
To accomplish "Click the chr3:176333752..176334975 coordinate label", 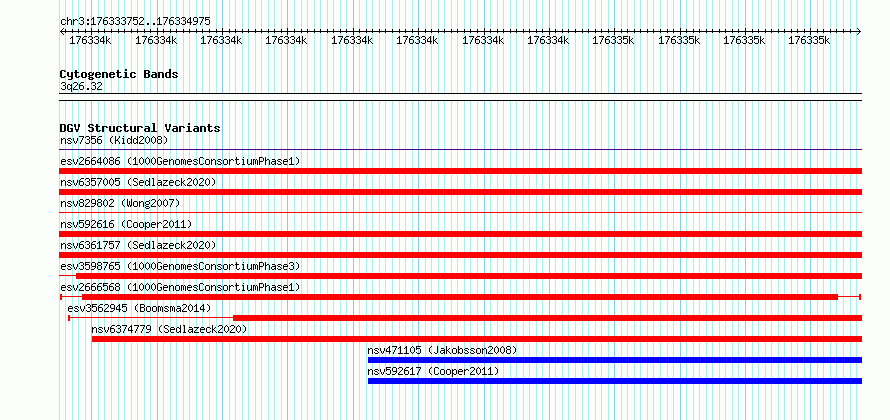I will pyautogui.click(x=136, y=21).
